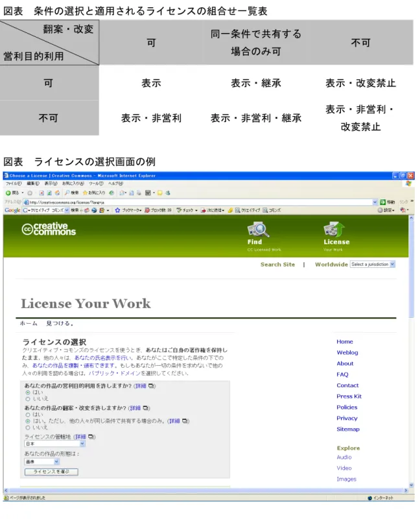Open the 画像 work format dropdown

(42, 462)
